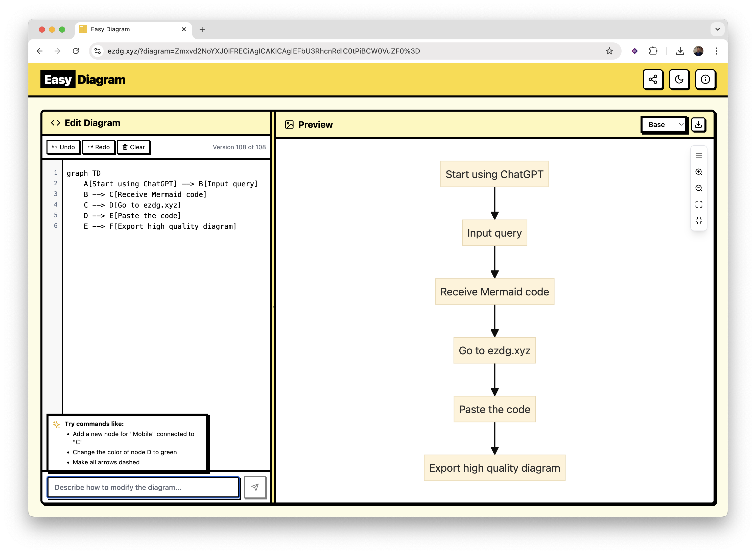Zoom out of the diagram preview
Viewport: 756px width, 554px height.
[699, 188]
